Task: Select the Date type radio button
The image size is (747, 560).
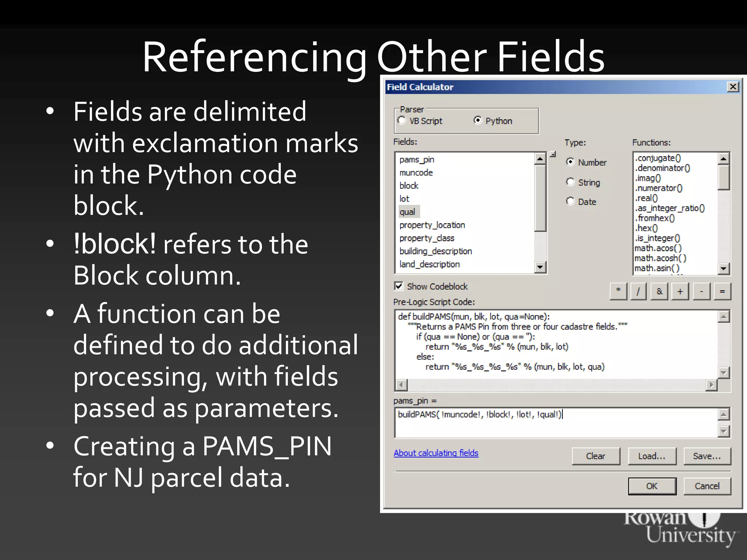Action: coord(570,201)
